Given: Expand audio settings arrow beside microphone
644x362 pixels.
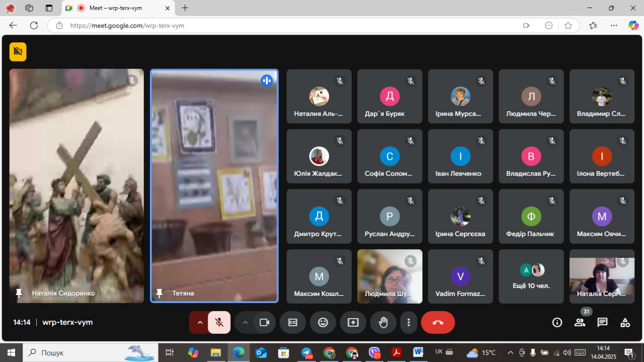Looking at the screenshot, I should tap(200, 323).
